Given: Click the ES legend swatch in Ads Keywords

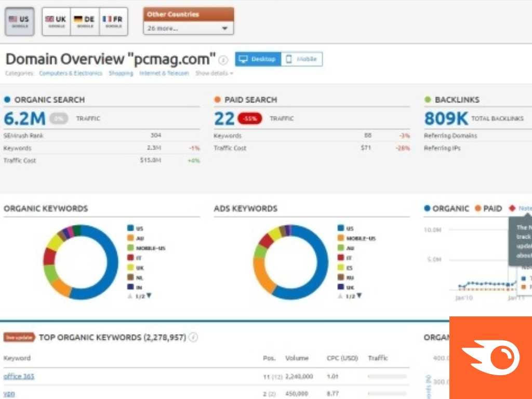Looking at the screenshot, I should [x=341, y=268].
